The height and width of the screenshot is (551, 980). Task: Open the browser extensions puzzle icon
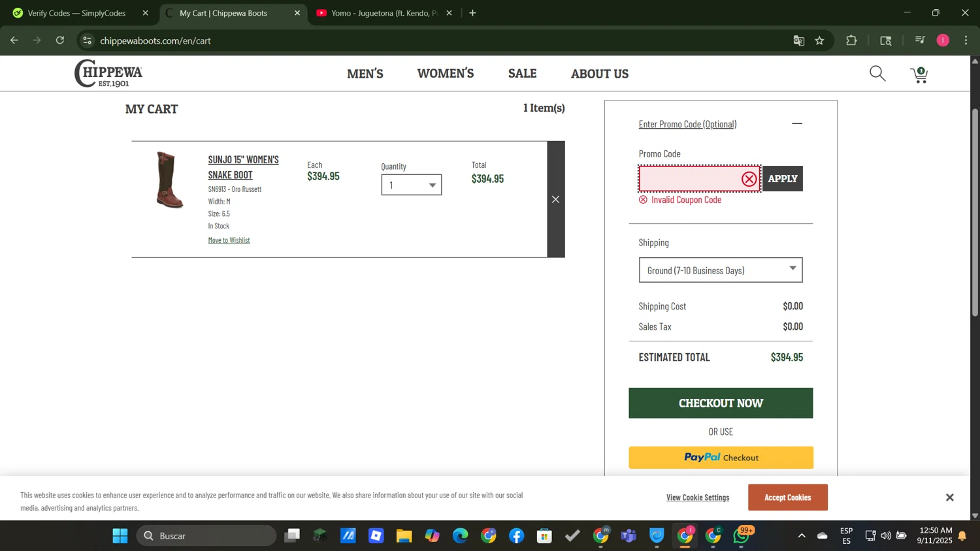[851, 40]
